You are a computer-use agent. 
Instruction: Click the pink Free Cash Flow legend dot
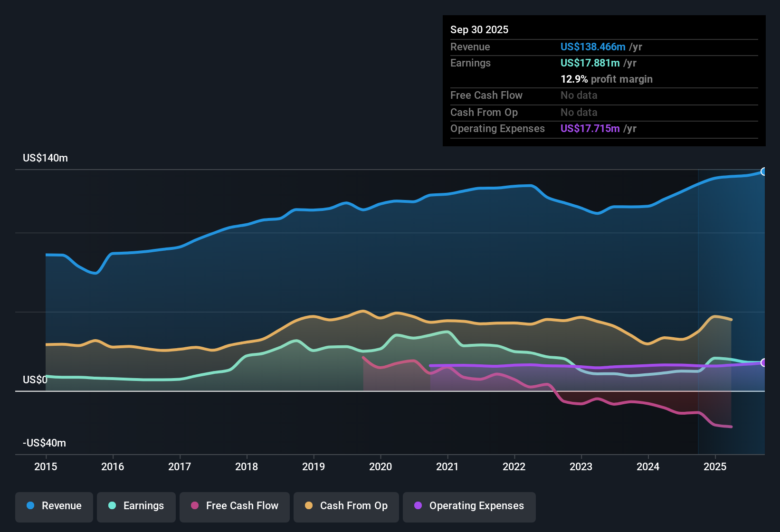194,506
